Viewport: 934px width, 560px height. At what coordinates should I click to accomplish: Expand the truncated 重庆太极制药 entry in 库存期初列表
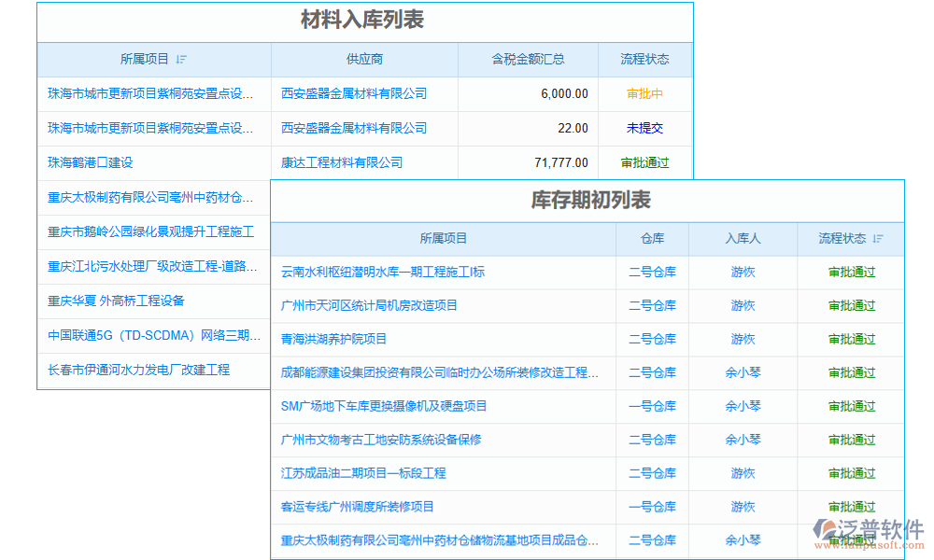coord(444,540)
